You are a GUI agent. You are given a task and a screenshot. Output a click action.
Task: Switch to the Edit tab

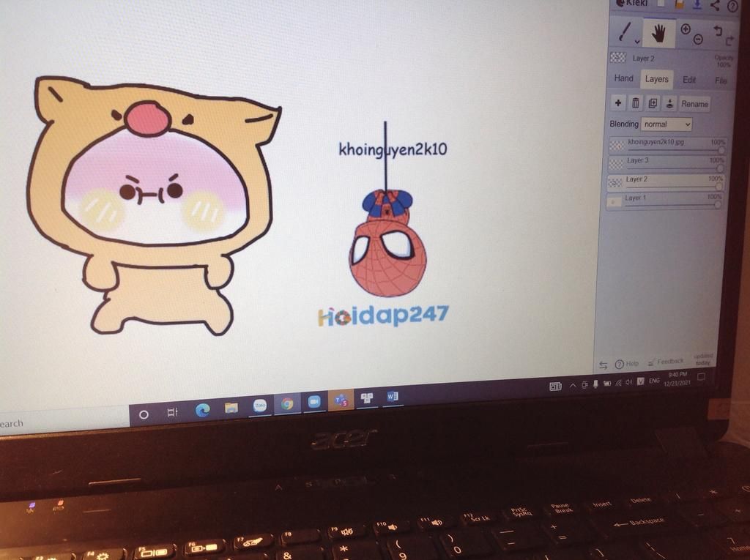click(688, 80)
